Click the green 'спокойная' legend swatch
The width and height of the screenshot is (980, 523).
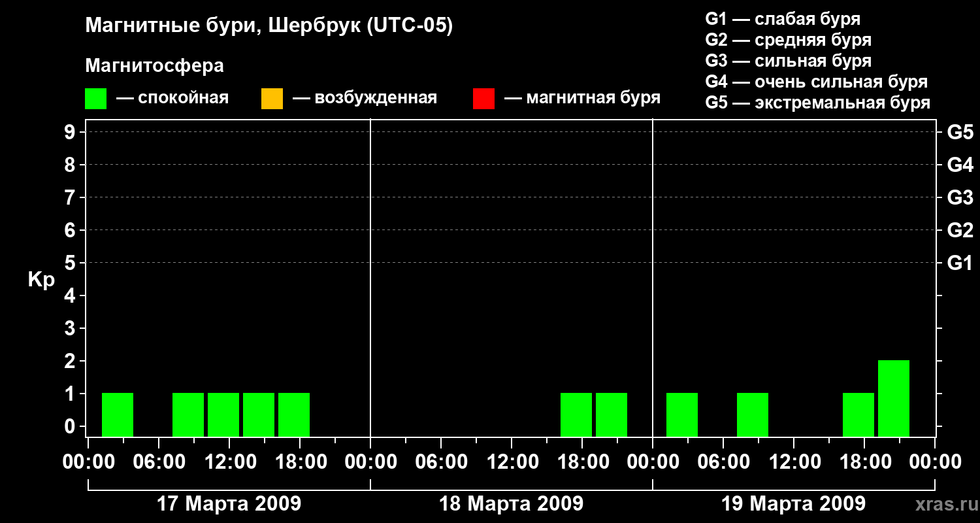click(95, 99)
